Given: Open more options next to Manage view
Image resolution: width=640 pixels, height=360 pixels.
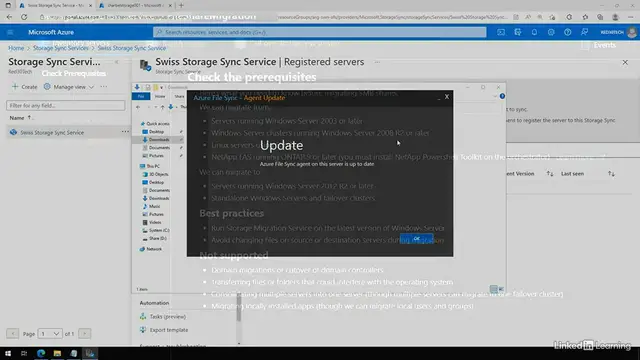Looking at the screenshot, I should tap(104, 87).
